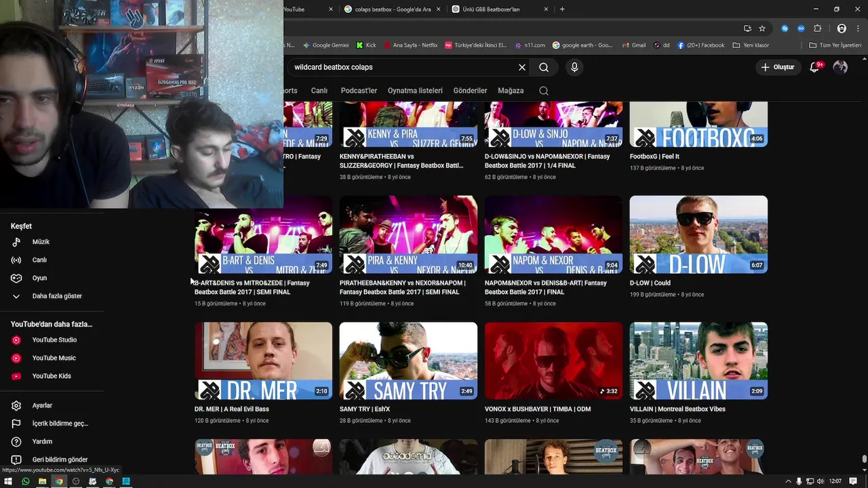This screenshot has height=488, width=868.
Task: Switch to colaps beatbox Google browser tab
Action: (x=392, y=9)
